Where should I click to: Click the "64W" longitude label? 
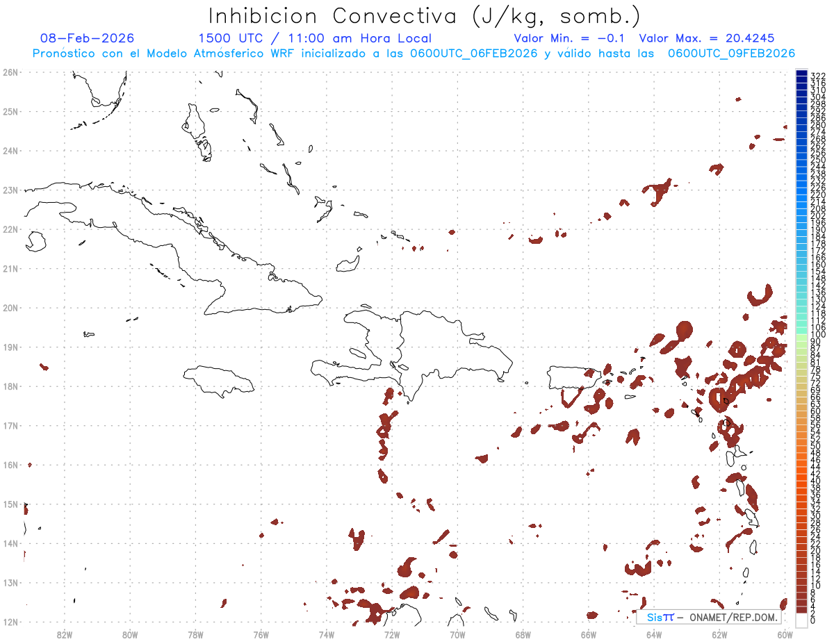654,634
